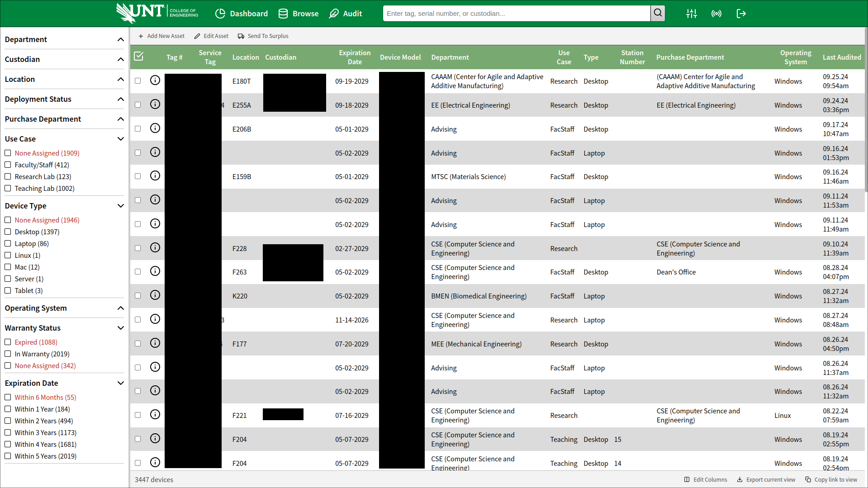Sort by Location column header
The image size is (868, 488).
point(246,57)
